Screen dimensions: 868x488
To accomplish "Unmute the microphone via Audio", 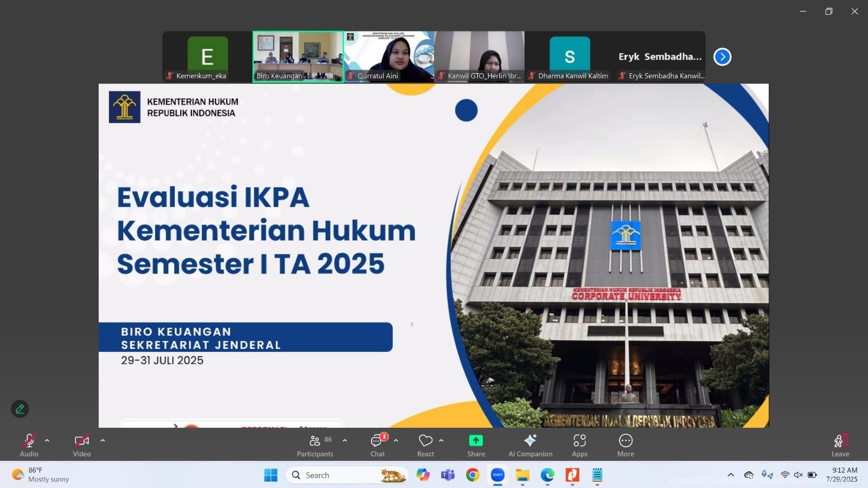I will [x=29, y=445].
